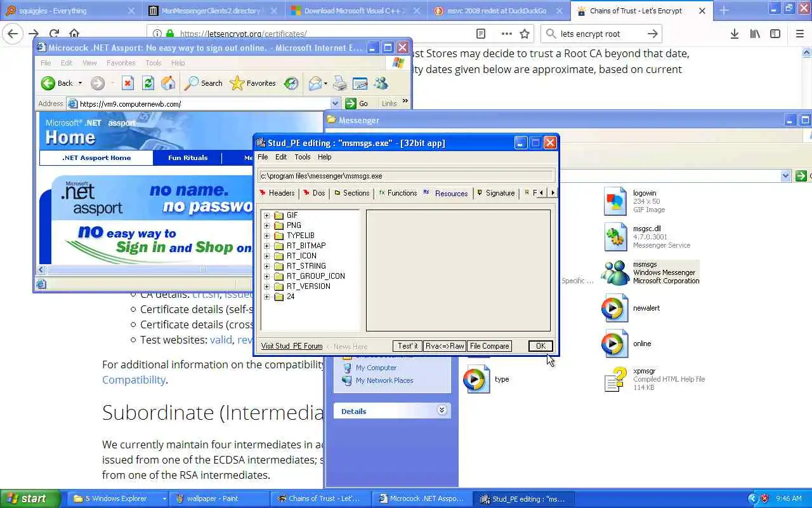
Task: Switch to the Headers tab in Stud_PE
Action: (277, 193)
